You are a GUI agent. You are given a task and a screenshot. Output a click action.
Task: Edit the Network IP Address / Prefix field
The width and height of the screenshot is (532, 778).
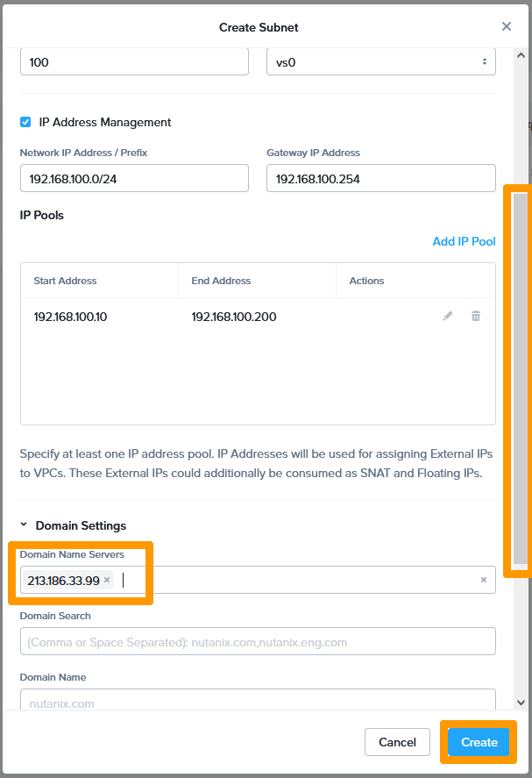(x=134, y=177)
